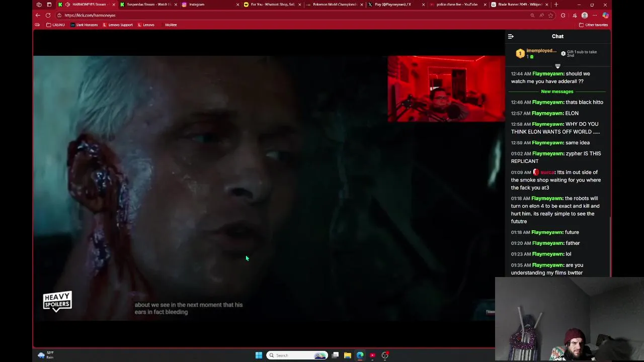Select the 'Gift 1 sub to take 2nd' prompt

pos(579,53)
